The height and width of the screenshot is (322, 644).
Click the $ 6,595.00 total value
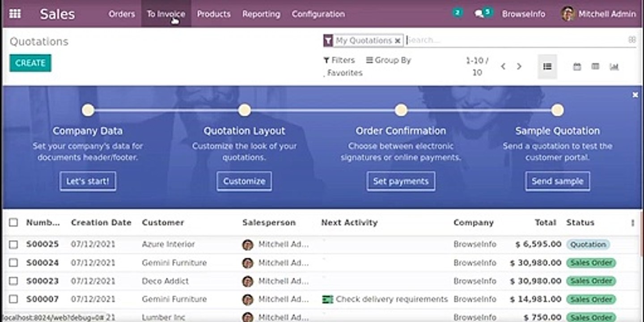538,245
